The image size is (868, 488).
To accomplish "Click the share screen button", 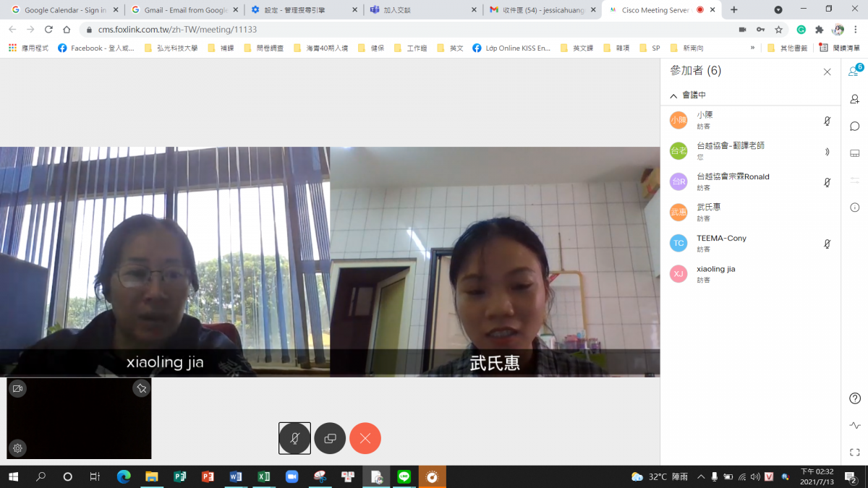I will coord(330,438).
